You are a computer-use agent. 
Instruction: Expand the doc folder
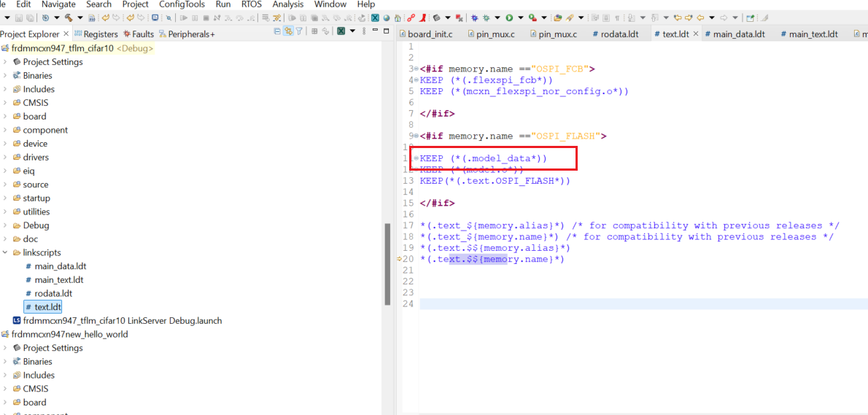point(5,239)
